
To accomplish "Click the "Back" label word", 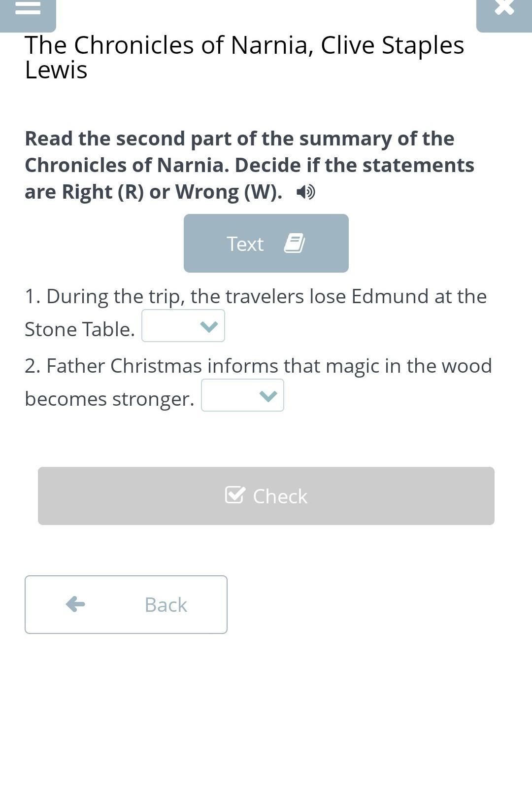I will (166, 605).
